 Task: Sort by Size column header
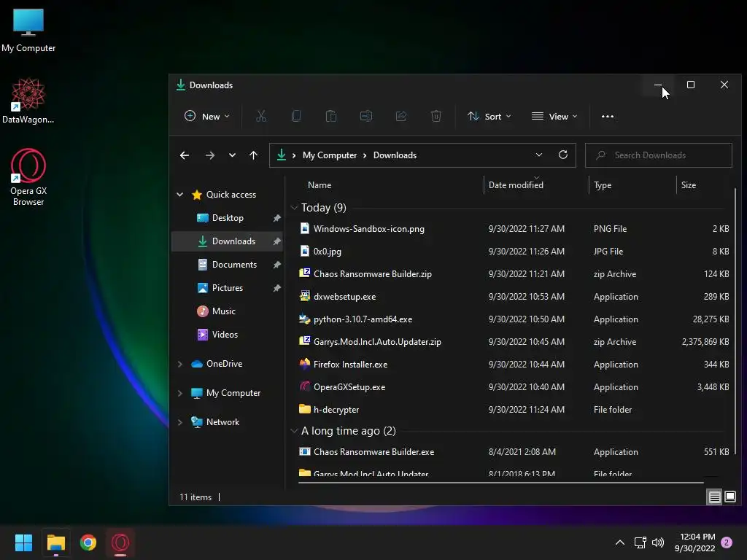689,185
